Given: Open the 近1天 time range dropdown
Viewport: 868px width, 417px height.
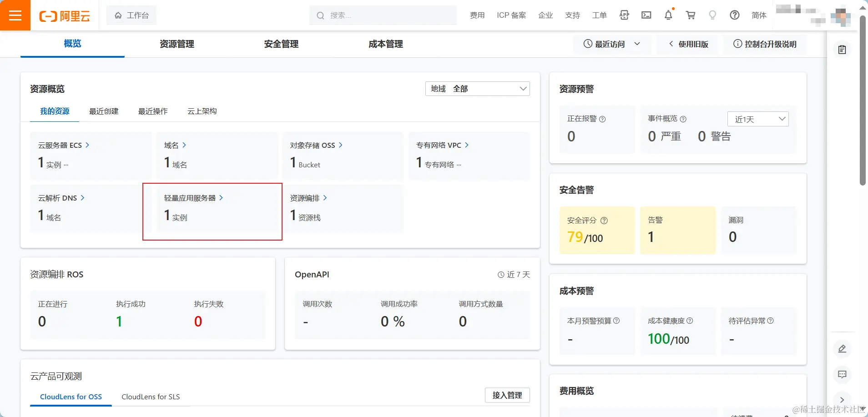Looking at the screenshot, I should (758, 119).
